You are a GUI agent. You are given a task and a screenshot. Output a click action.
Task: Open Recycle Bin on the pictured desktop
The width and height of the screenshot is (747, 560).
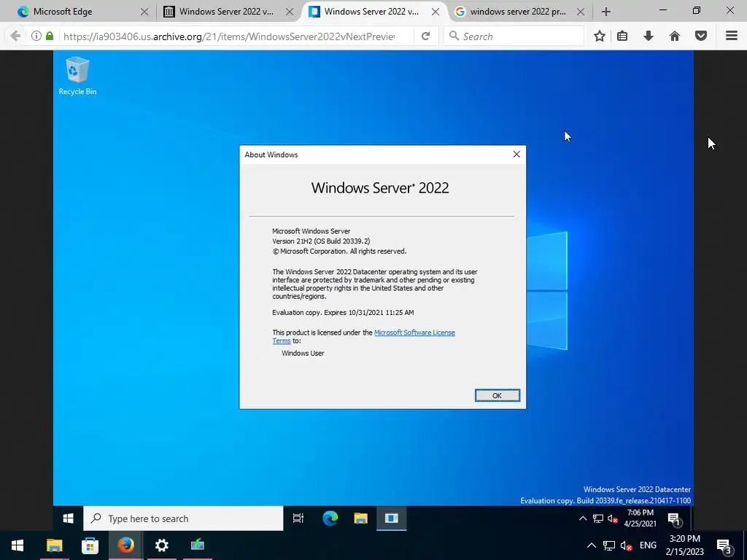[77, 76]
